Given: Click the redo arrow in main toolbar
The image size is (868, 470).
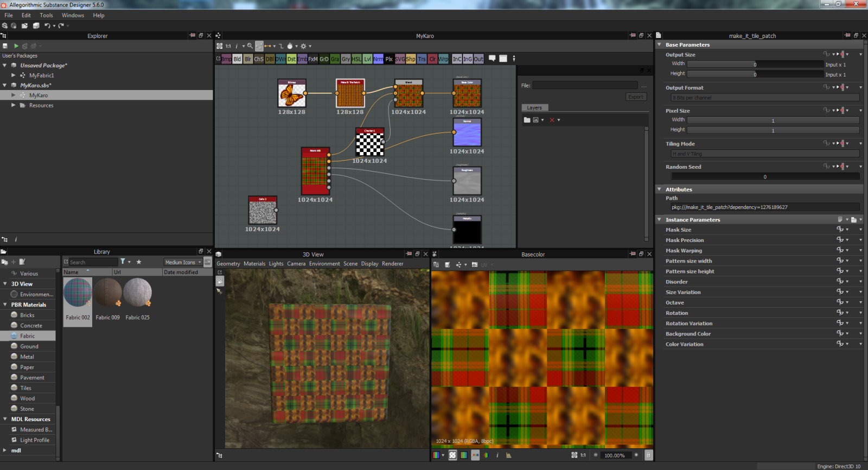Looking at the screenshot, I should (61, 26).
